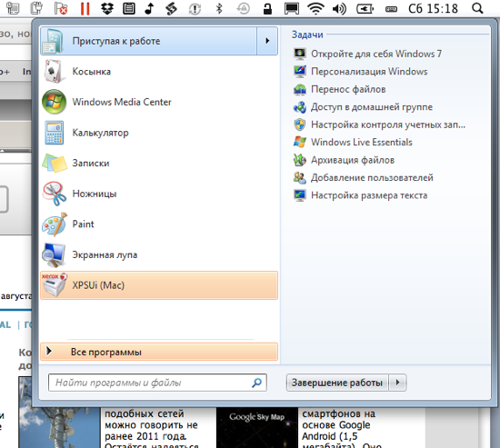Screen dimensions: 500x448
Task: Click the Найти программы и файлы search field
Action: [157, 383]
